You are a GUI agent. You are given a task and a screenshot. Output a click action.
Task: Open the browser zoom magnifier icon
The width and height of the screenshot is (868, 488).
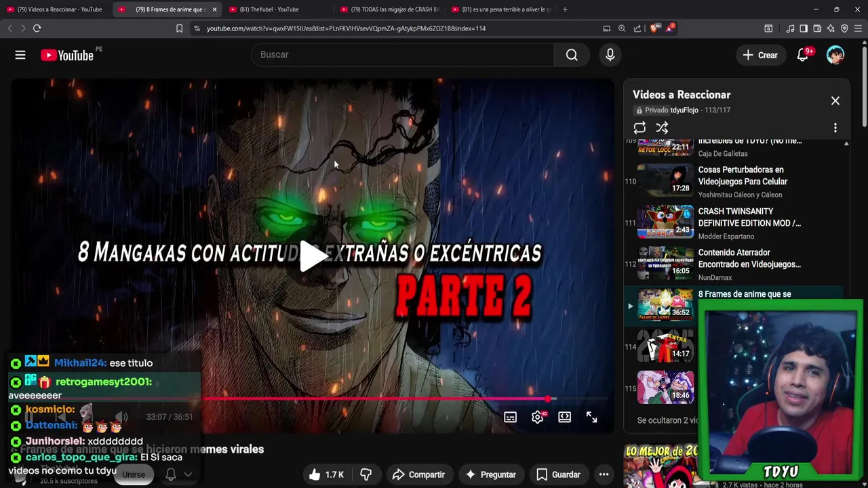click(x=622, y=28)
